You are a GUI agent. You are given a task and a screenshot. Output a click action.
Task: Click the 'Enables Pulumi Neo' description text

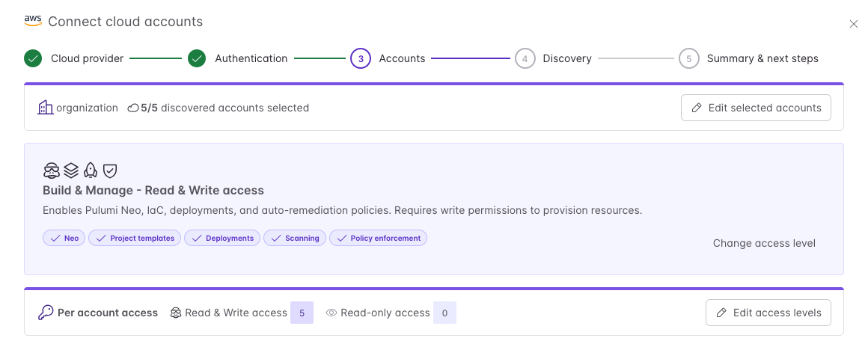coord(342,211)
